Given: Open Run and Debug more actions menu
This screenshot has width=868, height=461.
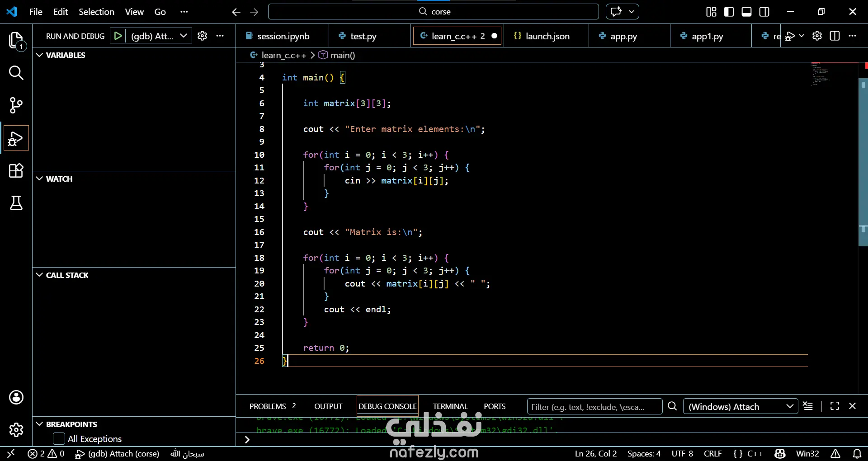Looking at the screenshot, I should coord(220,36).
